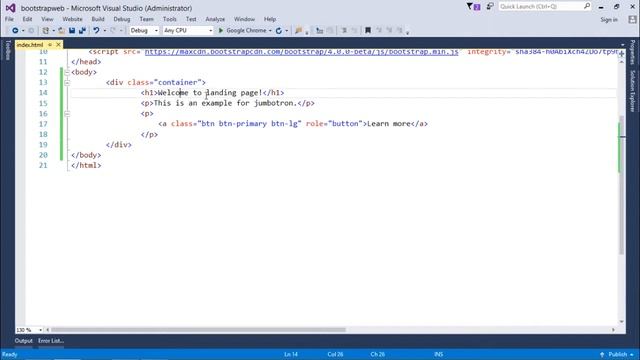Open the Error List panel tab
The width and height of the screenshot is (640, 360).
click(51, 341)
